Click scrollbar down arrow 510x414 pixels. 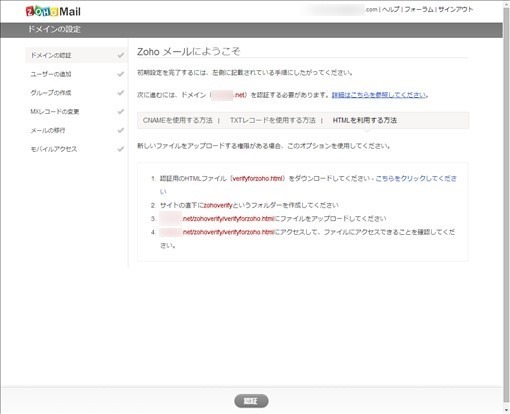coord(506,410)
